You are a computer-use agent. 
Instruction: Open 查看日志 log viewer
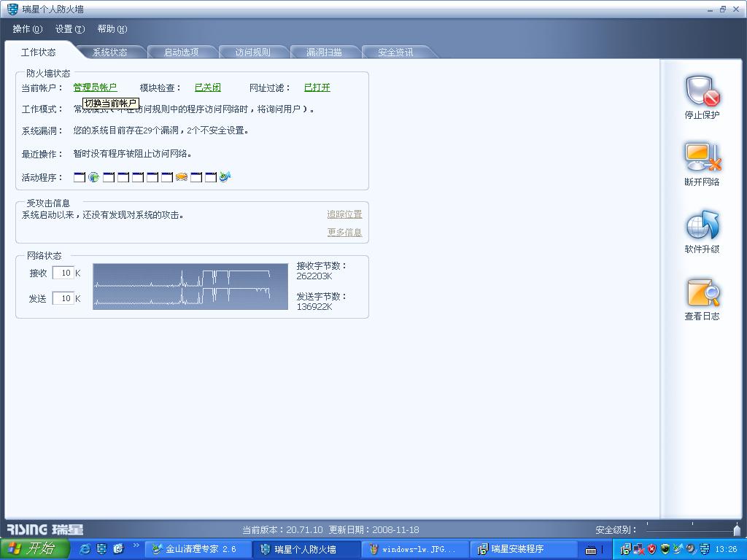[703, 292]
